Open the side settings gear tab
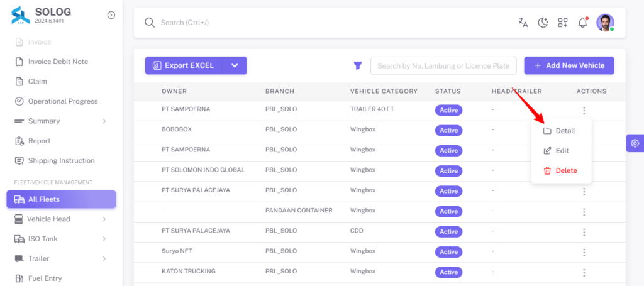 coord(635,143)
